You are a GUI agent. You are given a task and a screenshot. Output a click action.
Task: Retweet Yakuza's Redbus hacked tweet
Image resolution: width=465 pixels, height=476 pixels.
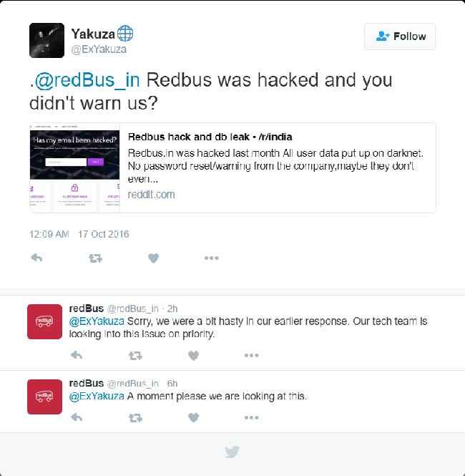coord(95,258)
